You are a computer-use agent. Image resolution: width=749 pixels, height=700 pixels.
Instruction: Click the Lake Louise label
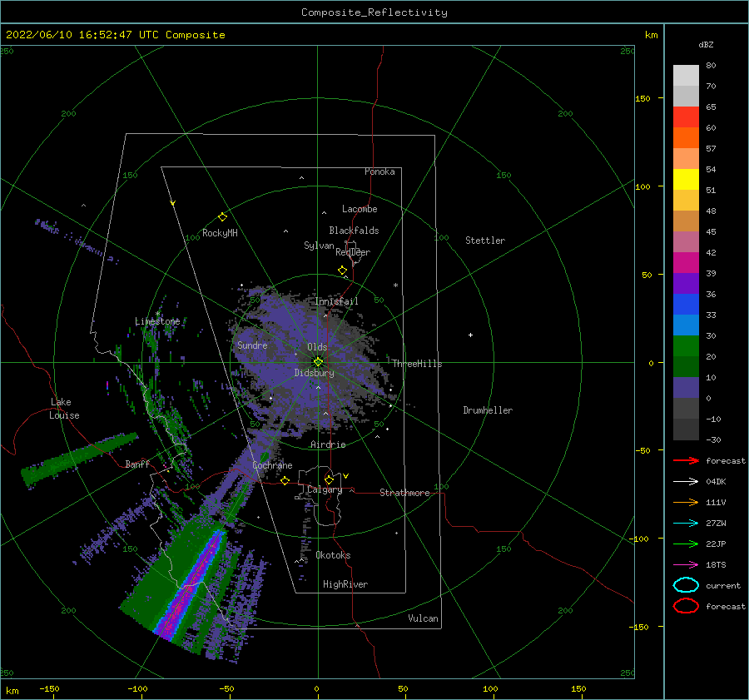[x=64, y=409]
